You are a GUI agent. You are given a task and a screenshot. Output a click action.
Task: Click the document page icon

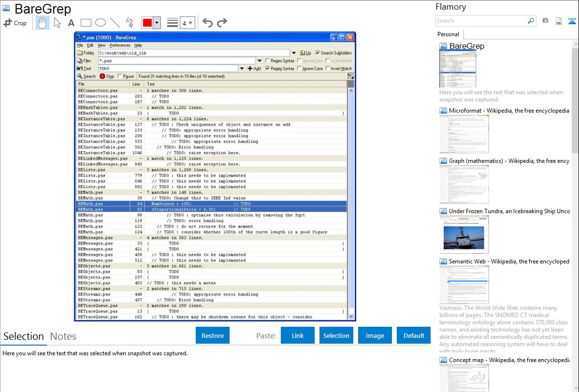(x=559, y=21)
